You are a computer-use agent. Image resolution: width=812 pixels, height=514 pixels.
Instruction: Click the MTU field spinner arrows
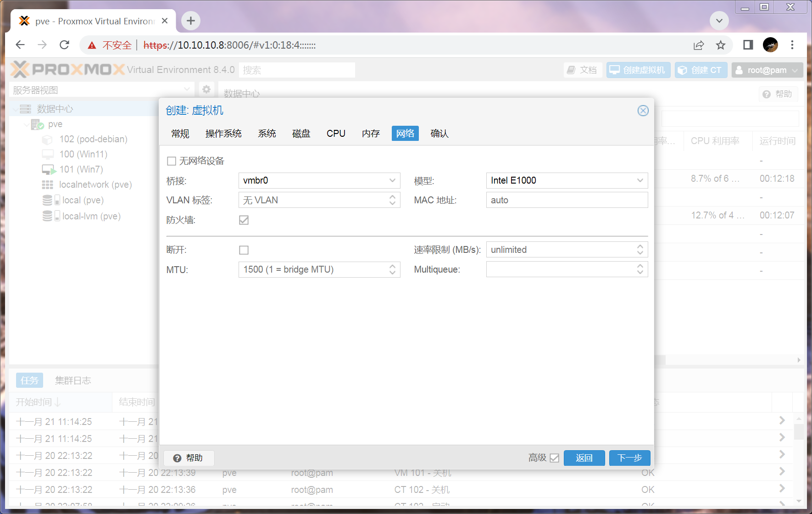pyautogui.click(x=392, y=270)
